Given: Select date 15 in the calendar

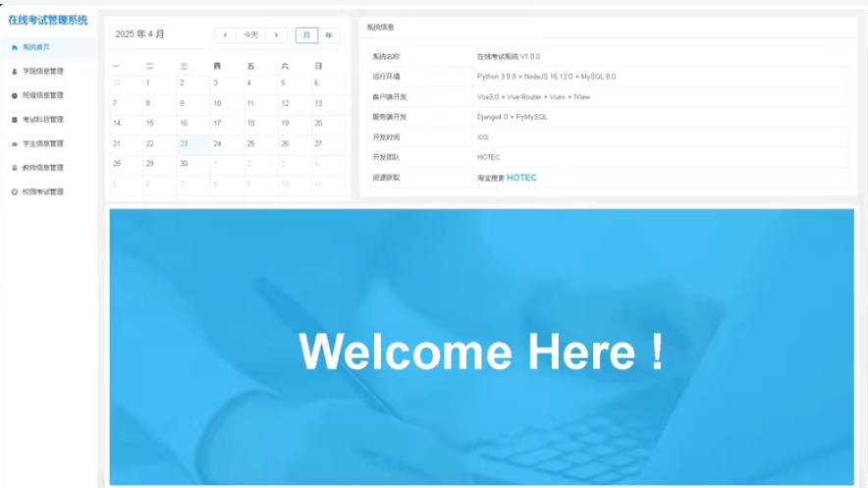Looking at the screenshot, I should [149, 124].
